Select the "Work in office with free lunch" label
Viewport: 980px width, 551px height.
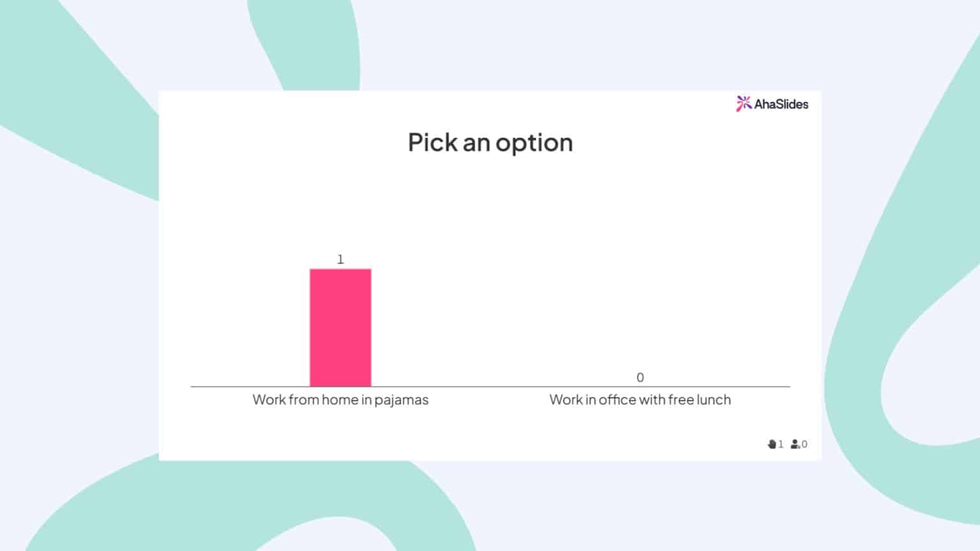click(640, 400)
